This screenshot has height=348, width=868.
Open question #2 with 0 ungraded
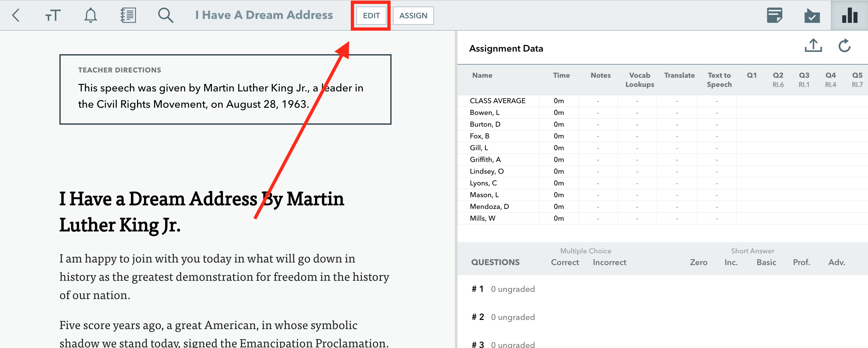[503, 317]
